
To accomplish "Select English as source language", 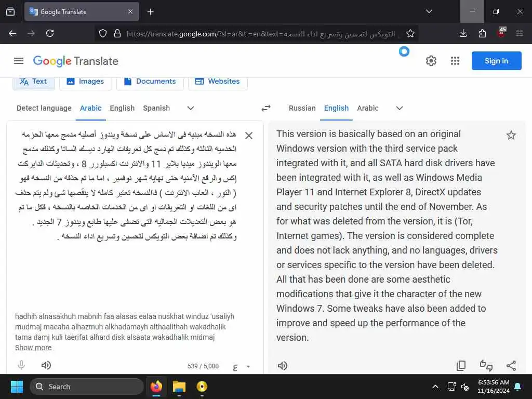I will coord(122,108).
